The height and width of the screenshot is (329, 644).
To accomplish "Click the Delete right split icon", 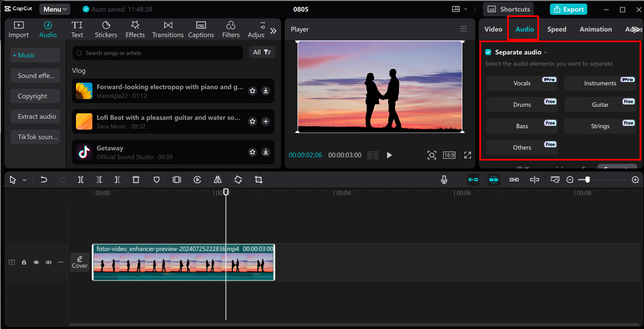I will click(x=117, y=180).
